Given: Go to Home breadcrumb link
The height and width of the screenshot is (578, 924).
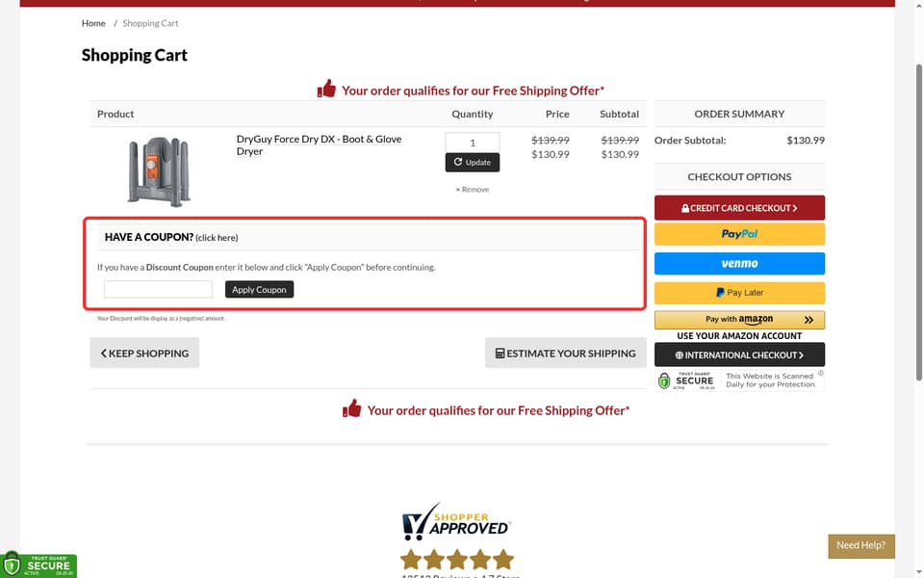Looking at the screenshot, I should (93, 23).
